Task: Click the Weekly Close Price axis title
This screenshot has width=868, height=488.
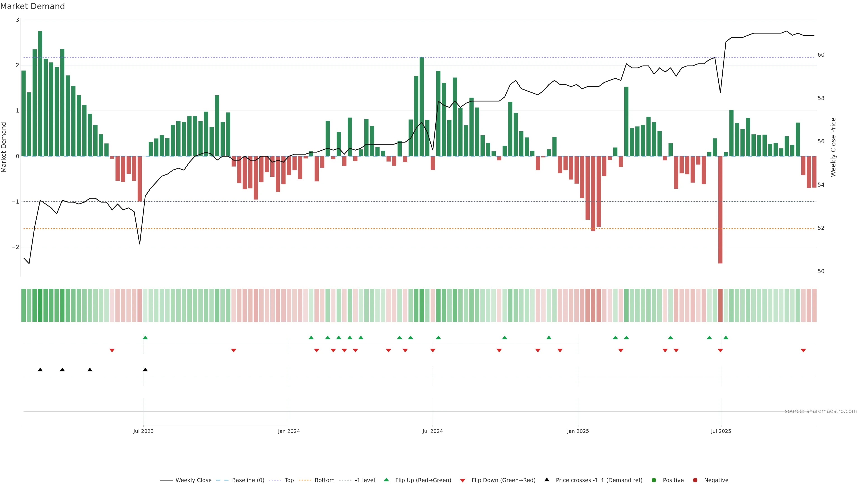Action: 833,147
